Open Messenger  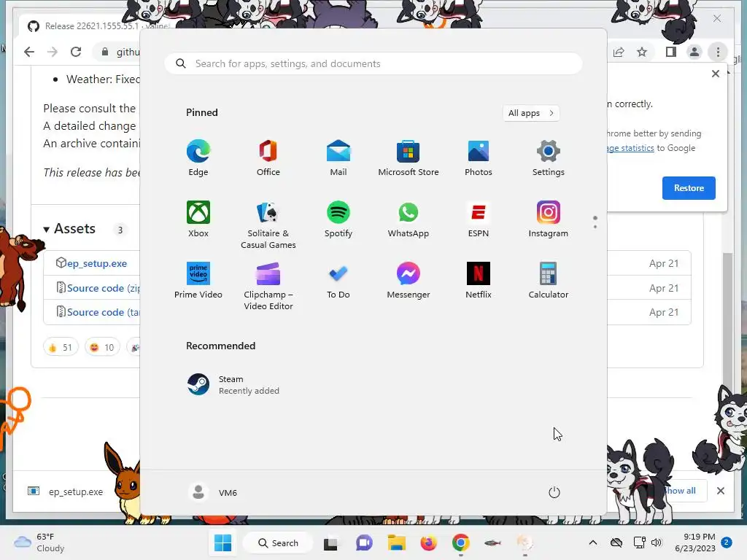pyautogui.click(x=409, y=281)
